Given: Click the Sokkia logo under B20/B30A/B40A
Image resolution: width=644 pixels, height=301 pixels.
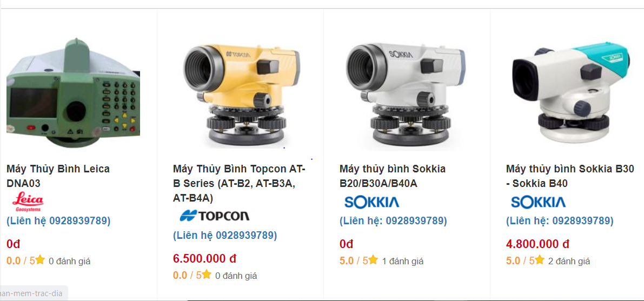Looking at the screenshot, I should pos(371,202).
